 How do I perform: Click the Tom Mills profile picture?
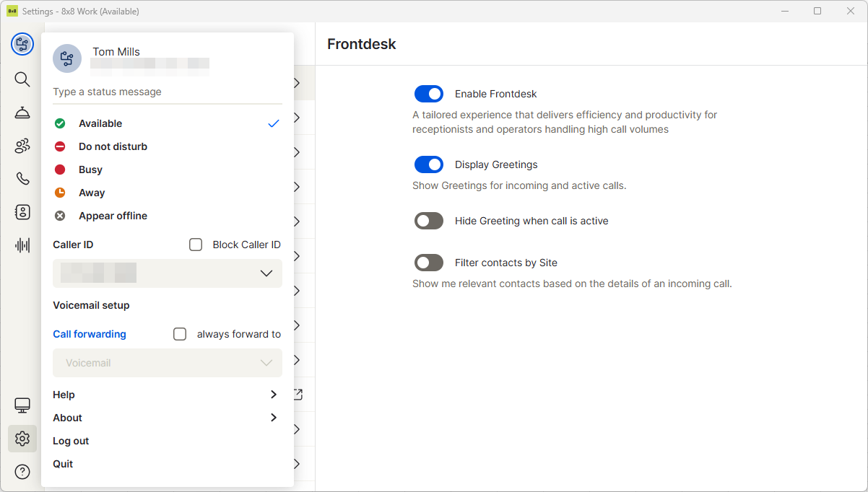tap(67, 58)
